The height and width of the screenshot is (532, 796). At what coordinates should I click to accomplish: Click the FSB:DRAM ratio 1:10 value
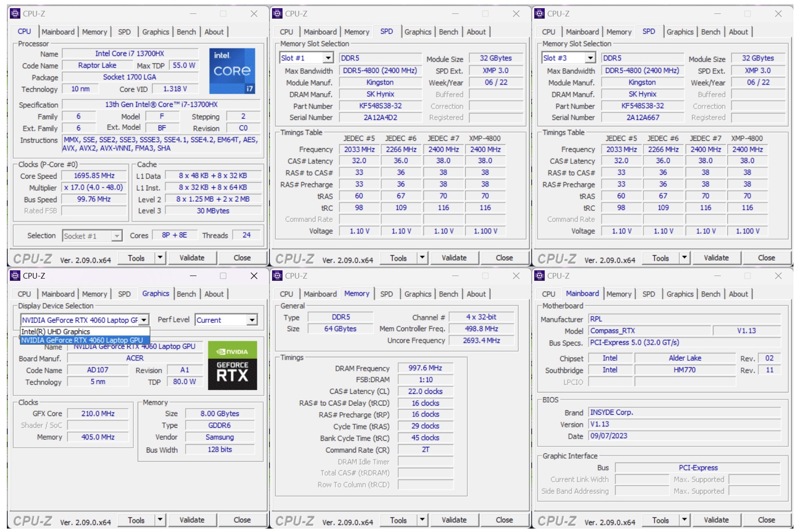point(425,380)
